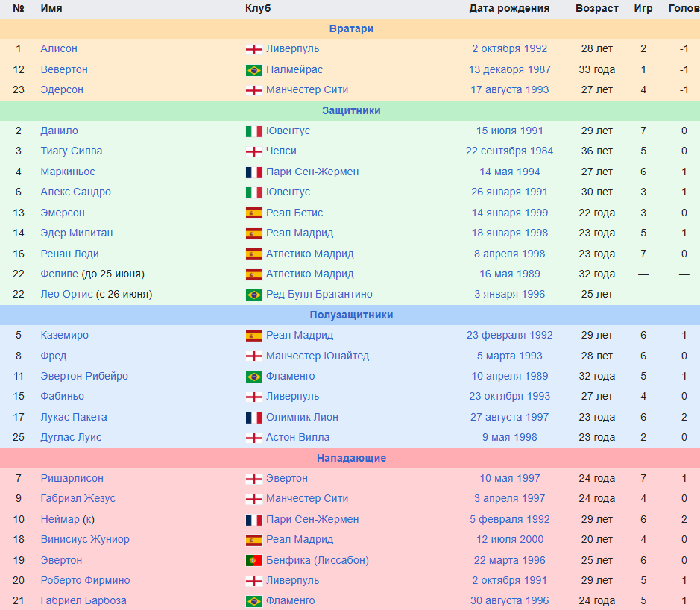Click the Brazil flag beside Ред Булл Брагантино

[254, 295]
